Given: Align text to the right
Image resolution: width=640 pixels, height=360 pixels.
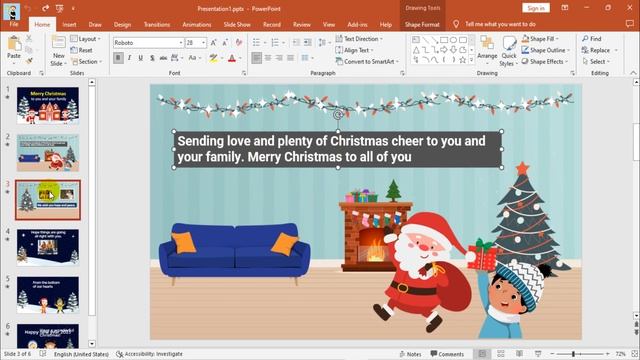Looking at the screenshot, I should [279, 58].
